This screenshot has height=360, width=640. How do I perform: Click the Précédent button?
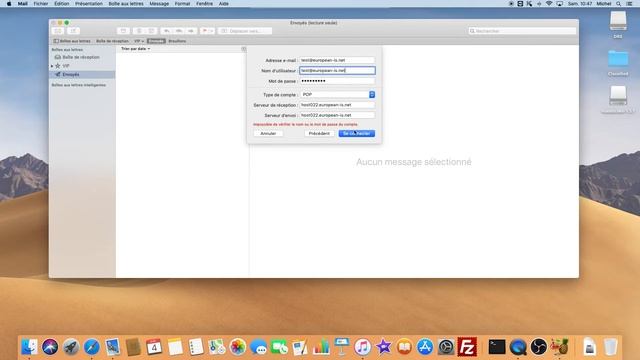[x=319, y=133]
